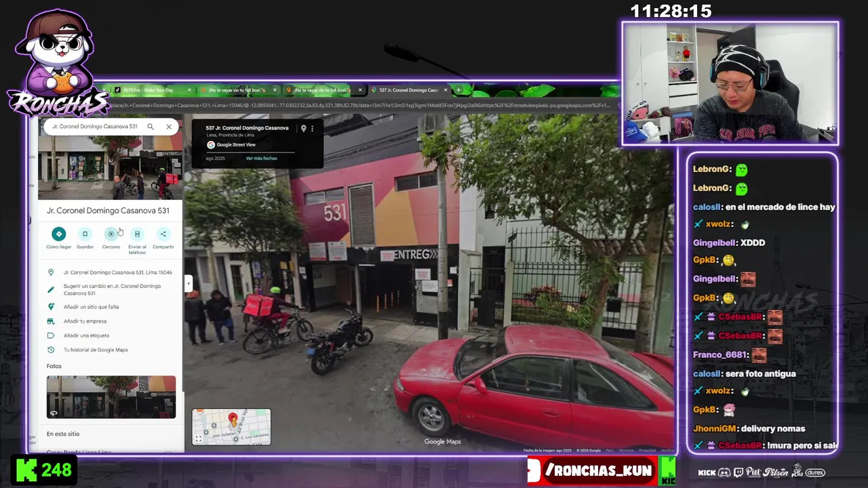Click the Google Street View label

click(236, 145)
